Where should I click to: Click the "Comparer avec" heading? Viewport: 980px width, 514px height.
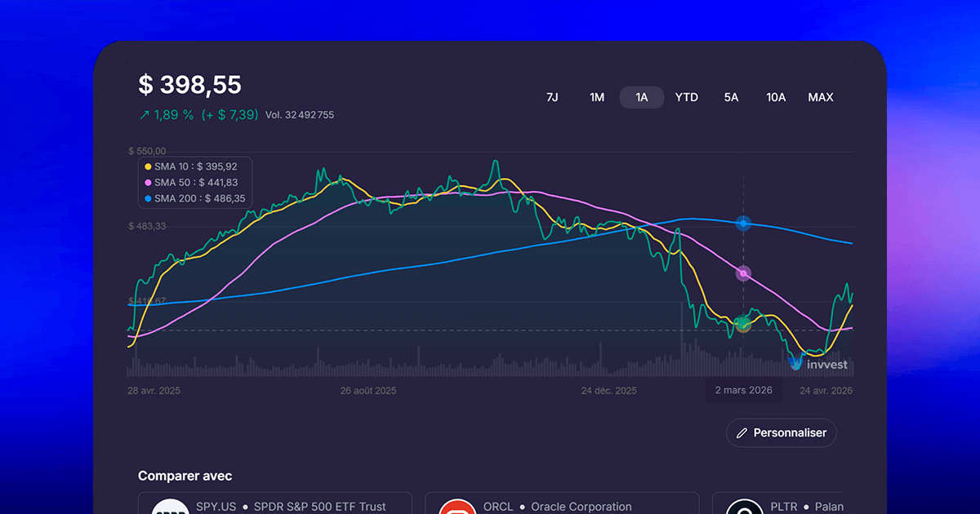(x=185, y=476)
